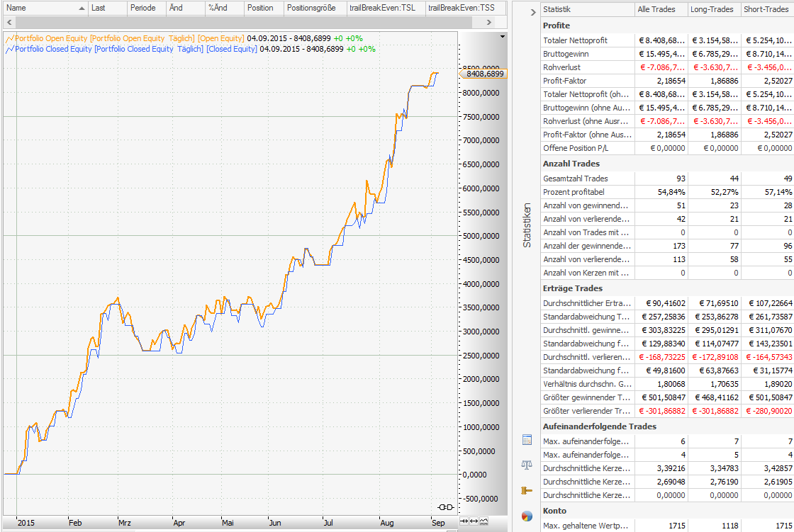Open the pie chart icon
This screenshot has width=794, height=532.
coord(527,516)
